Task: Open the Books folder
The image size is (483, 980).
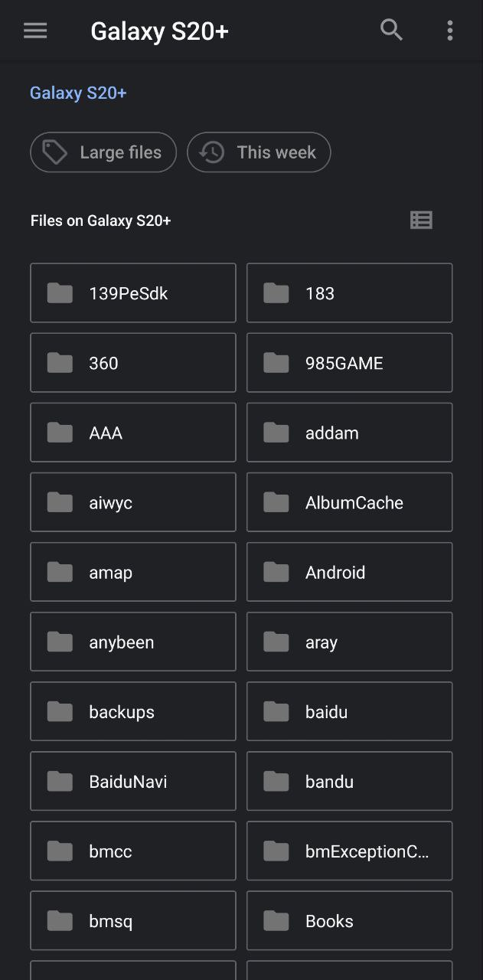Action: (349, 920)
